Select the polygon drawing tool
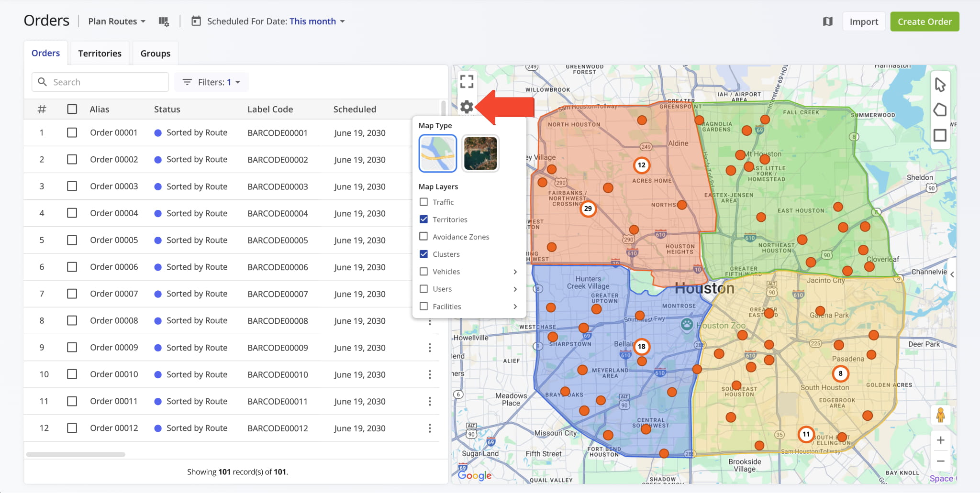 [x=940, y=110]
